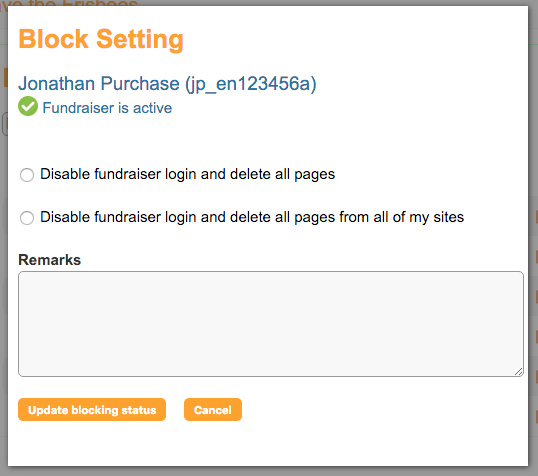538x476 pixels.
Task: Click the 'Disable fundraiser login and delete all pages' label text
Action: pyautogui.click(x=187, y=174)
